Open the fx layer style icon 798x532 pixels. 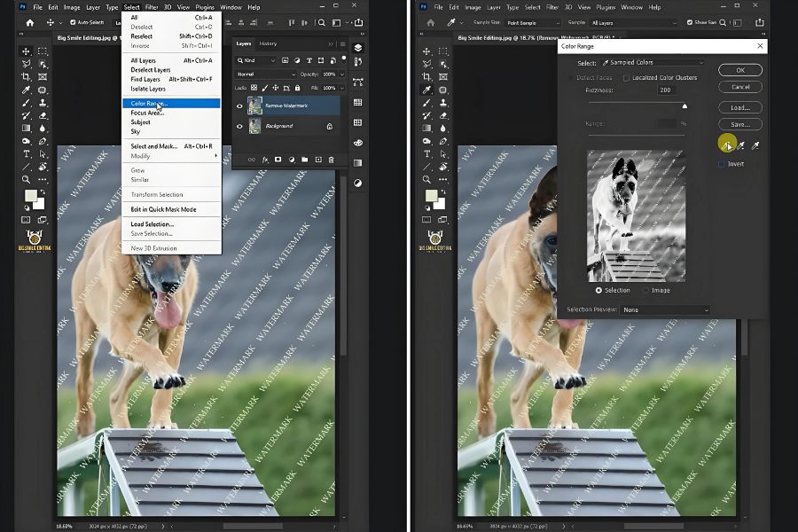point(264,160)
